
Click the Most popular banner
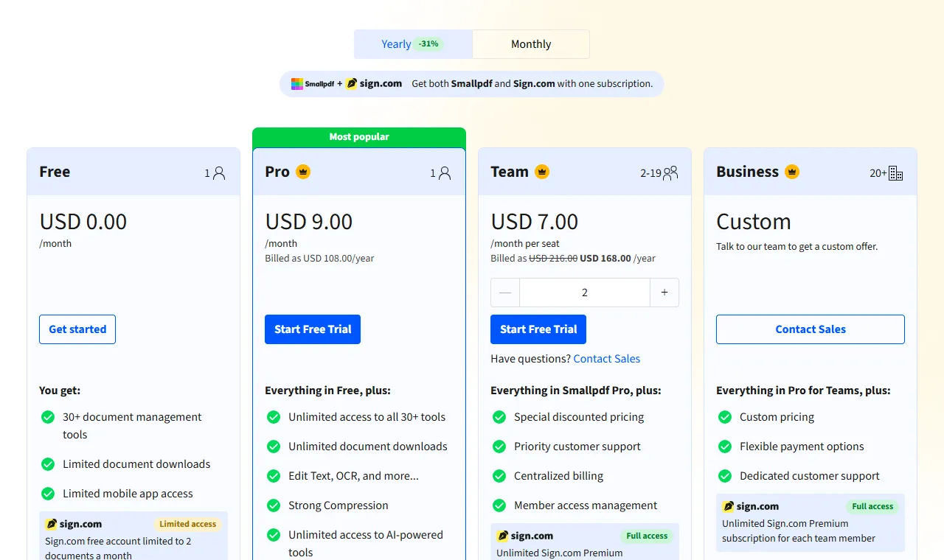point(359,137)
